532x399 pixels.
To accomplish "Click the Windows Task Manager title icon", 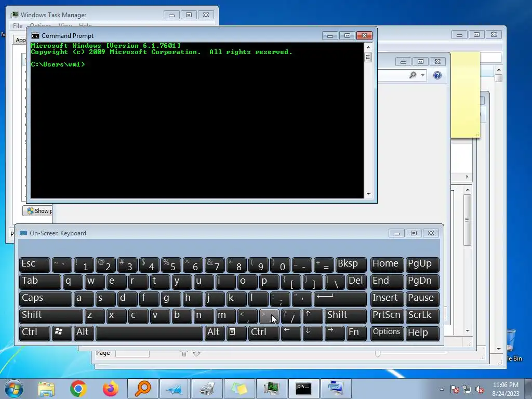I will point(14,15).
